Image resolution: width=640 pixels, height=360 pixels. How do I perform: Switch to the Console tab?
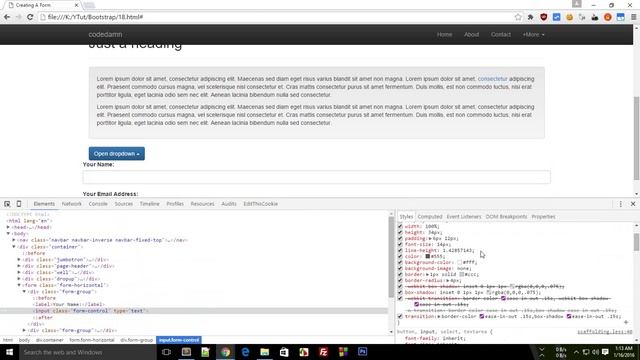pos(98,204)
